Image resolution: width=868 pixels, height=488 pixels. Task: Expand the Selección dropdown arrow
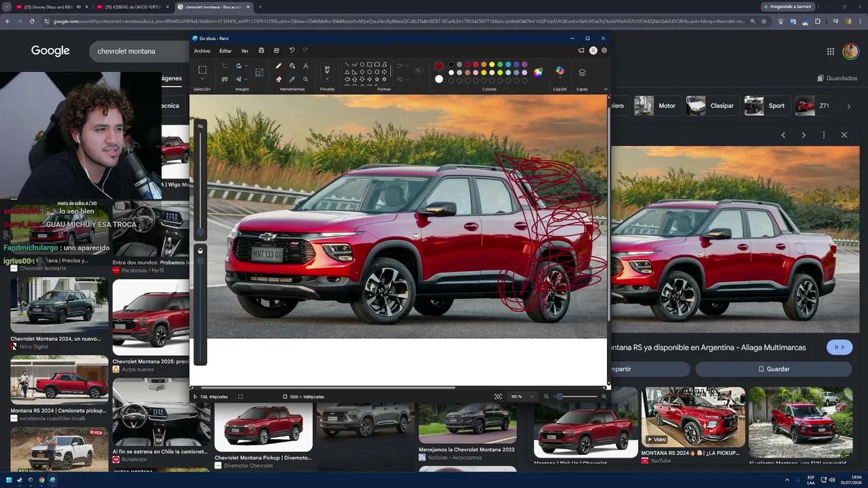point(202,80)
